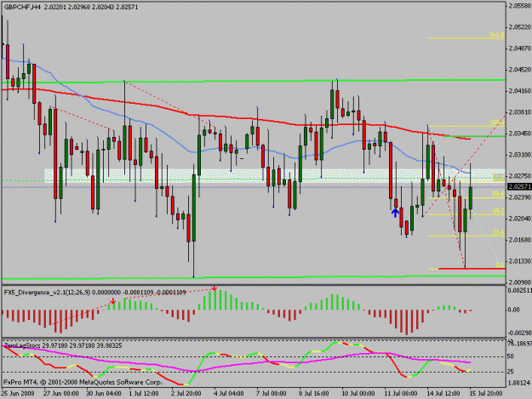This screenshot has width=532, height=399.
Task: Click price axis label 2.02750
Action: (x=520, y=176)
